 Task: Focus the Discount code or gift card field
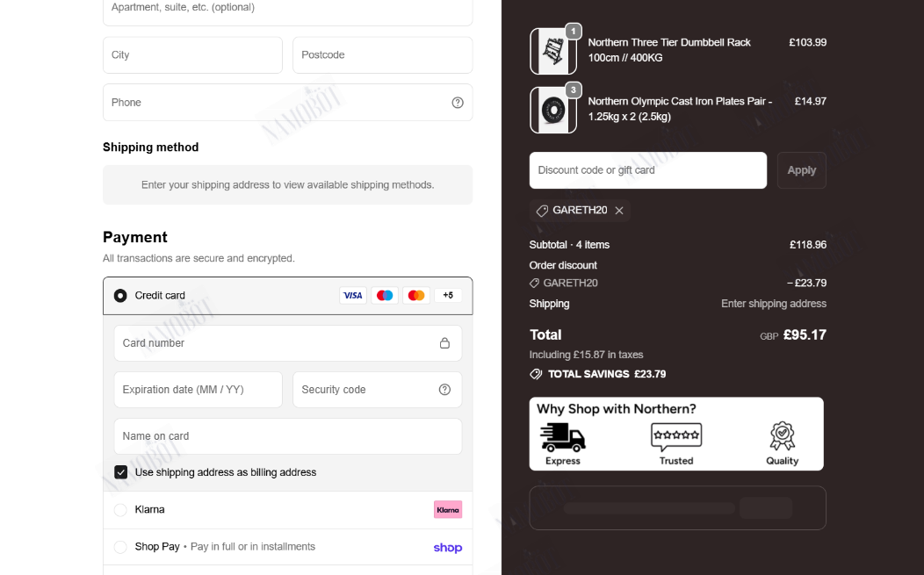648,170
